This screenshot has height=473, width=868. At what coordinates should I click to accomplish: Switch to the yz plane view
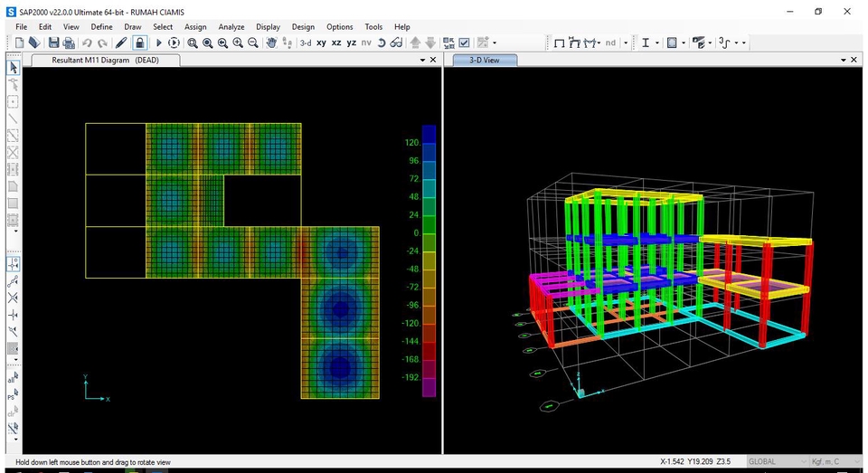pos(351,43)
